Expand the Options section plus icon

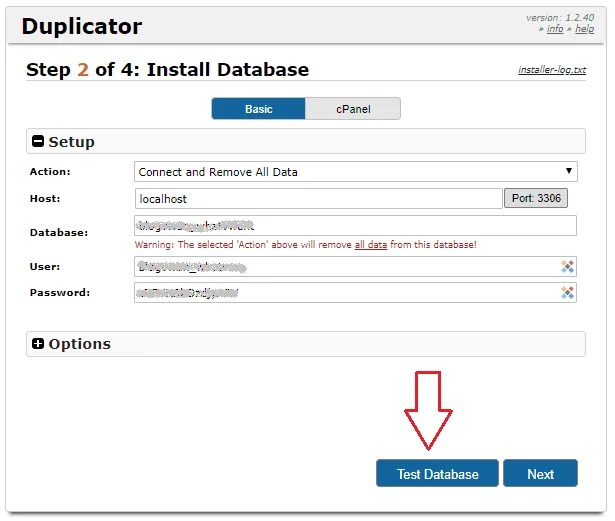pyautogui.click(x=38, y=344)
